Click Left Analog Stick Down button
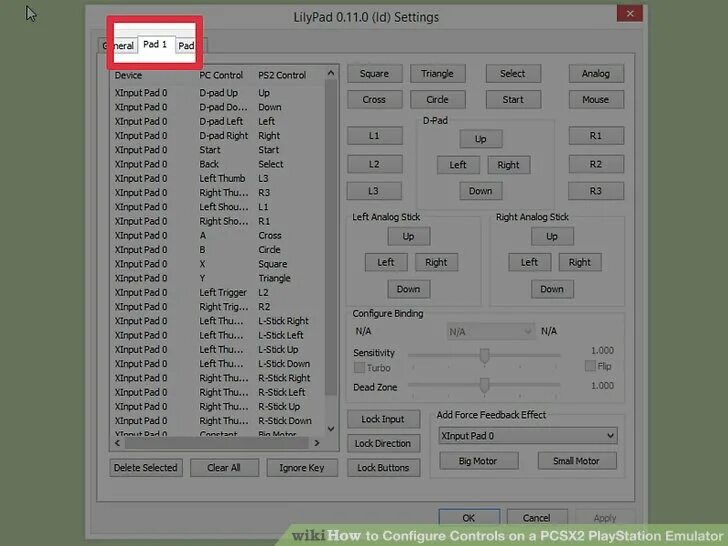 tap(409, 289)
